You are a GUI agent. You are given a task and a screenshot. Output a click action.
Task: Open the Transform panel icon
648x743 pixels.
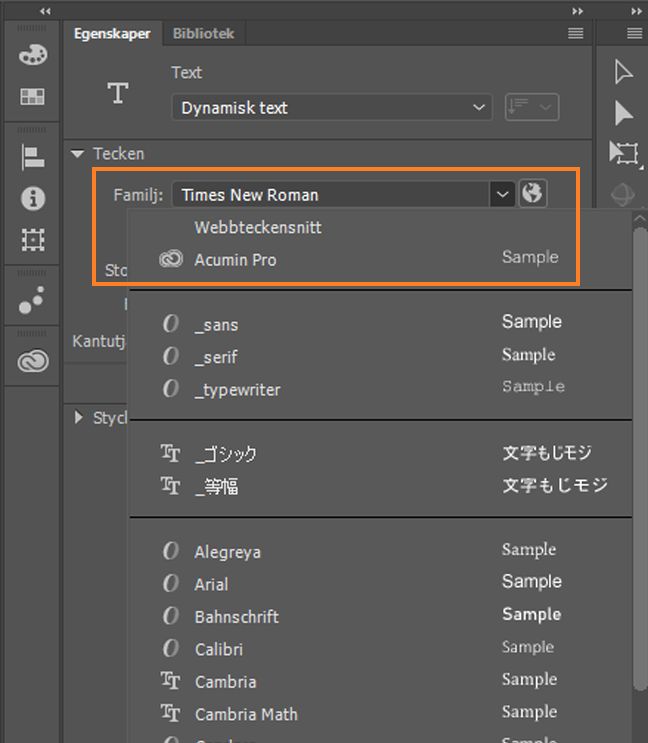33,240
